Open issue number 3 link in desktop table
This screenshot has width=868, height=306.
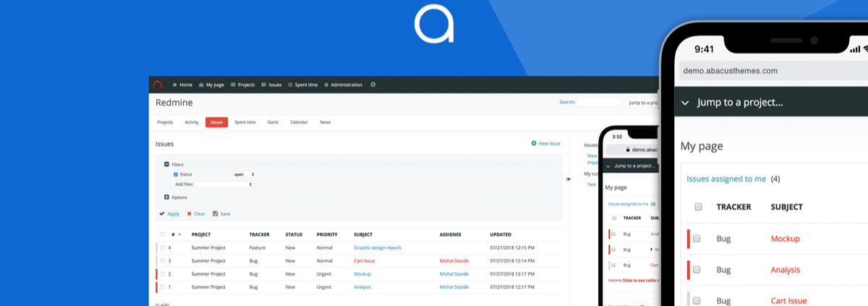click(x=170, y=260)
